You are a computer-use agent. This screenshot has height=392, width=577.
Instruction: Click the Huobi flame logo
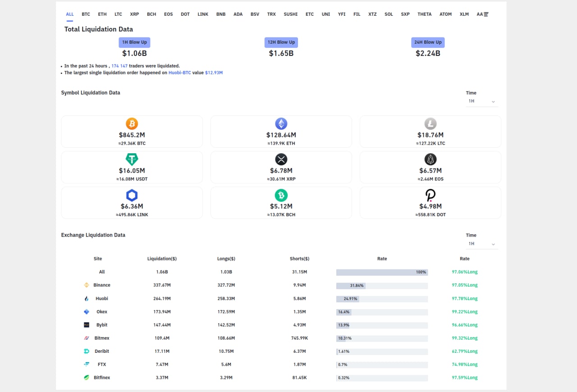(87, 298)
